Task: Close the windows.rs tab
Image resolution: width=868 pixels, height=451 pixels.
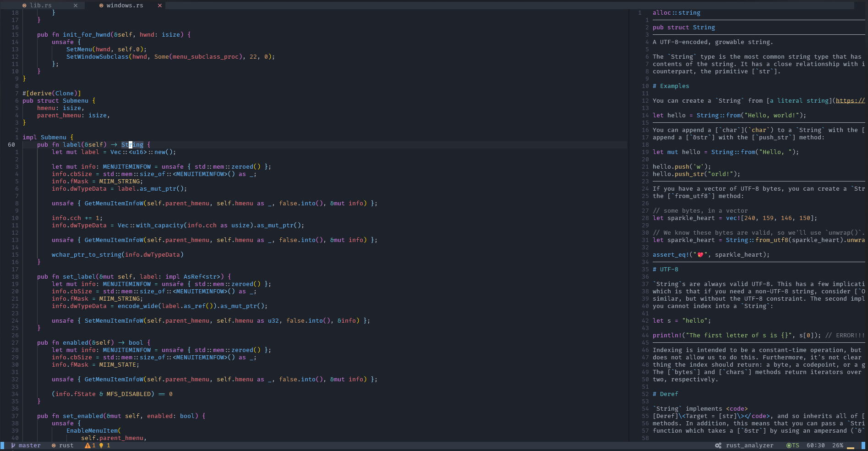Action: point(160,5)
